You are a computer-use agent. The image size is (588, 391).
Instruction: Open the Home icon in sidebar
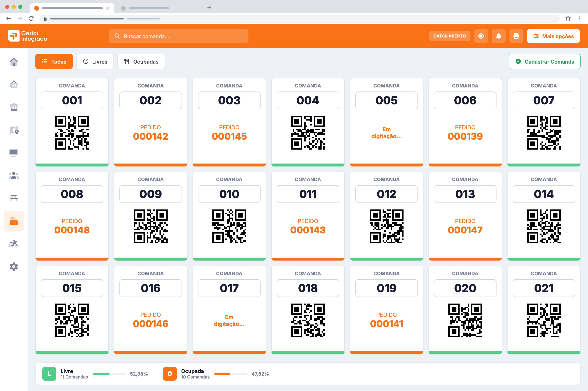(x=14, y=62)
